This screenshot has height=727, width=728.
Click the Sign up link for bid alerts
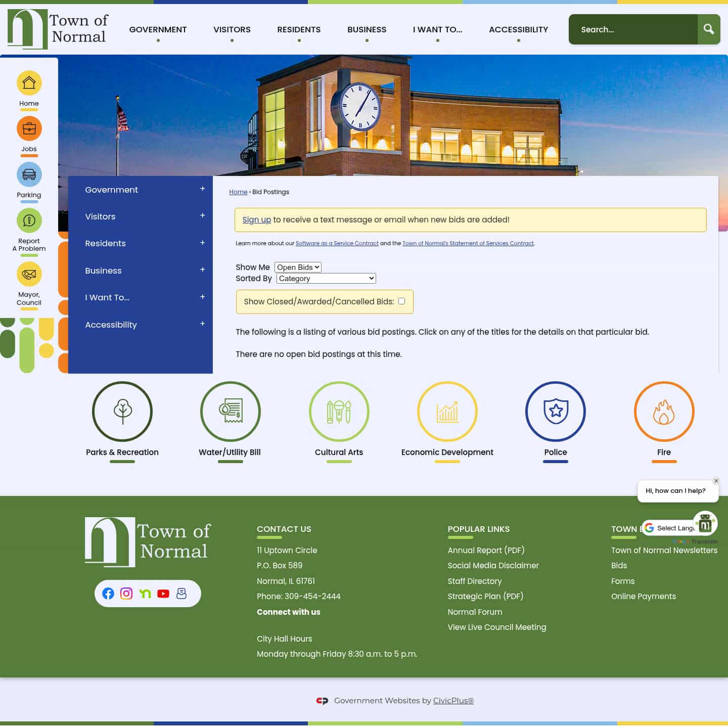256,219
